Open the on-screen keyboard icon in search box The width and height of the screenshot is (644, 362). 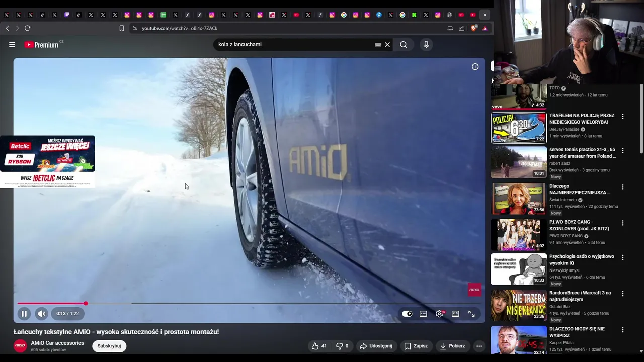[378, 44]
